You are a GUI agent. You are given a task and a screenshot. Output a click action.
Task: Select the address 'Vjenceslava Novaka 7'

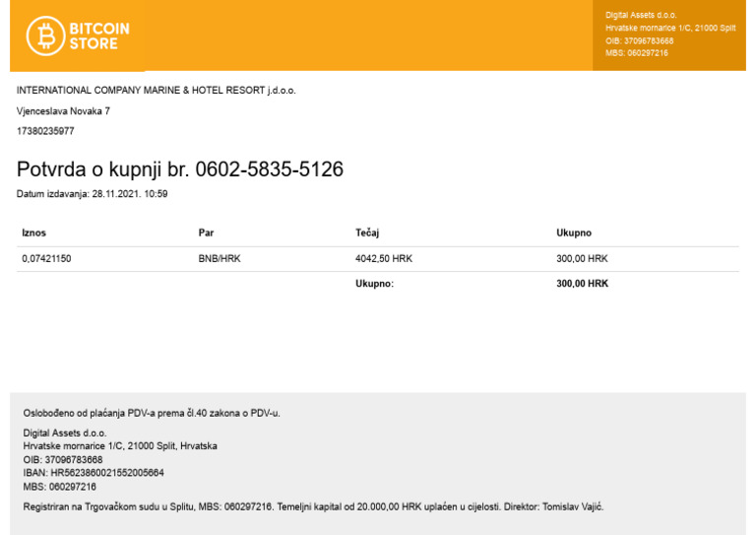pyautogui.click(x=63, y=111)
